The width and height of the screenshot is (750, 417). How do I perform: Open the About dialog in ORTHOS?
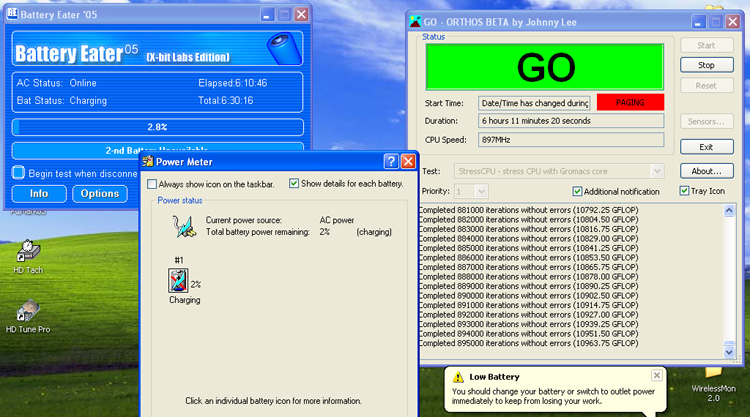tap(706, 171)
